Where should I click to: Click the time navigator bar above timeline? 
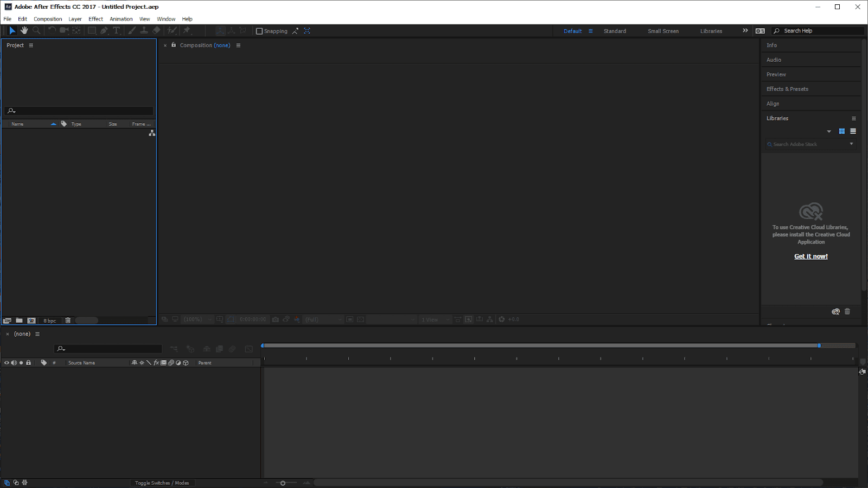tap(541, 345)
